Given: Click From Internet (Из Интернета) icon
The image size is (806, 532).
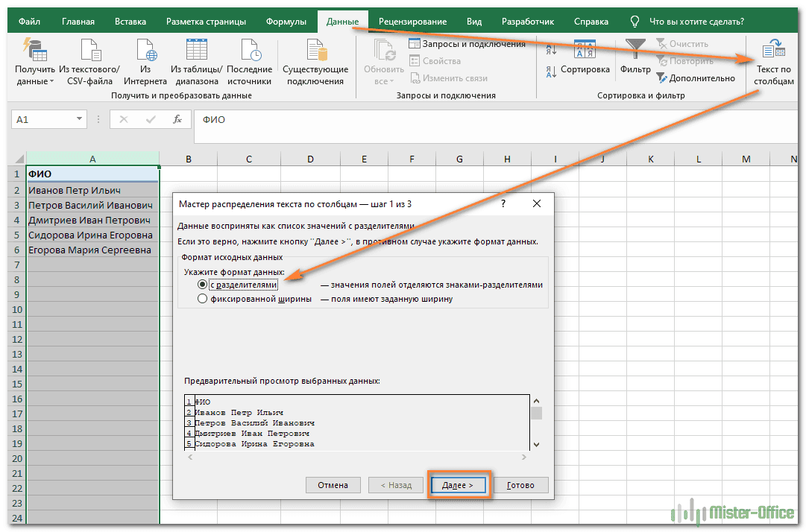Looking at the screenshot, I should [145, 49].
